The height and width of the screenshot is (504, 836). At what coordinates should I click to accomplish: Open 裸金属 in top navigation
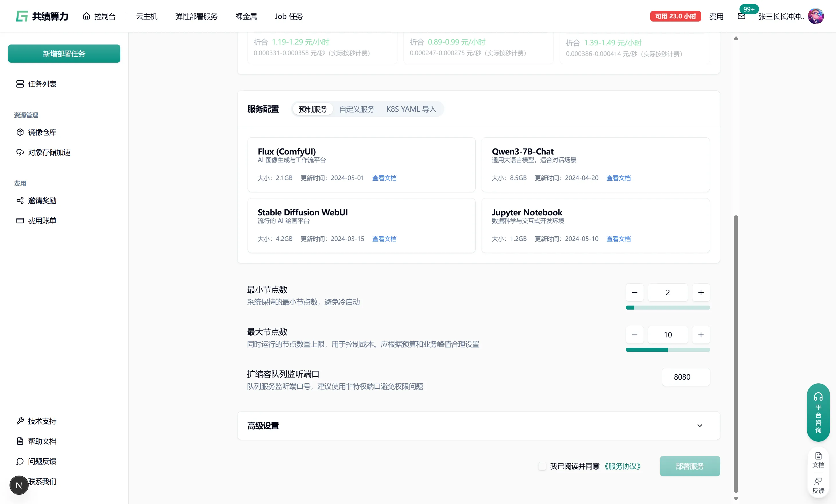click(x=246, y=16)
